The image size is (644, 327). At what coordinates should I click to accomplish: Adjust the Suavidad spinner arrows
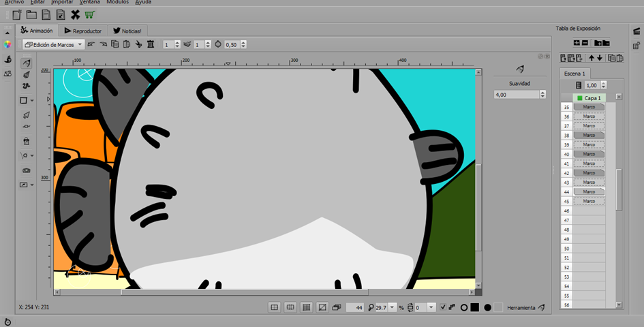pos(543,95)
